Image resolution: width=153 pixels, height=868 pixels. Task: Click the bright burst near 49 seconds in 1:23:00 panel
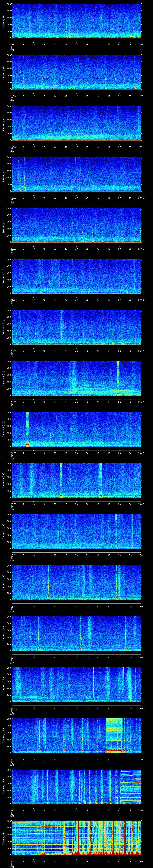(x=118, y=377)
